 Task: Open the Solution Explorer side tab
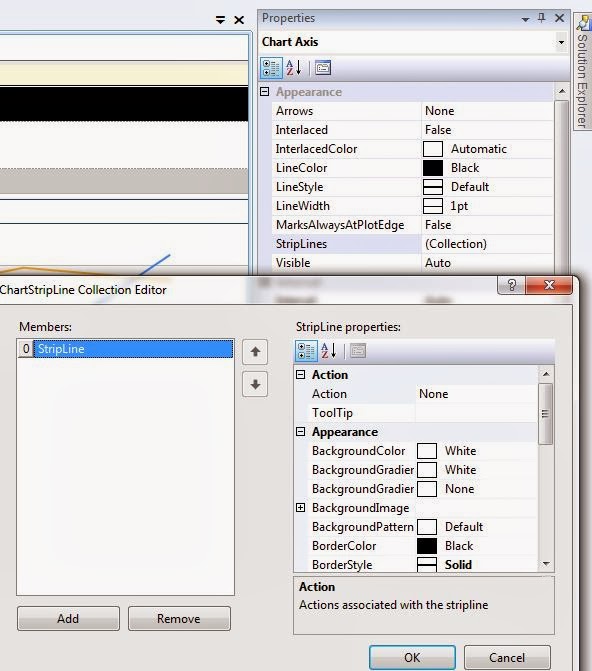582,72
